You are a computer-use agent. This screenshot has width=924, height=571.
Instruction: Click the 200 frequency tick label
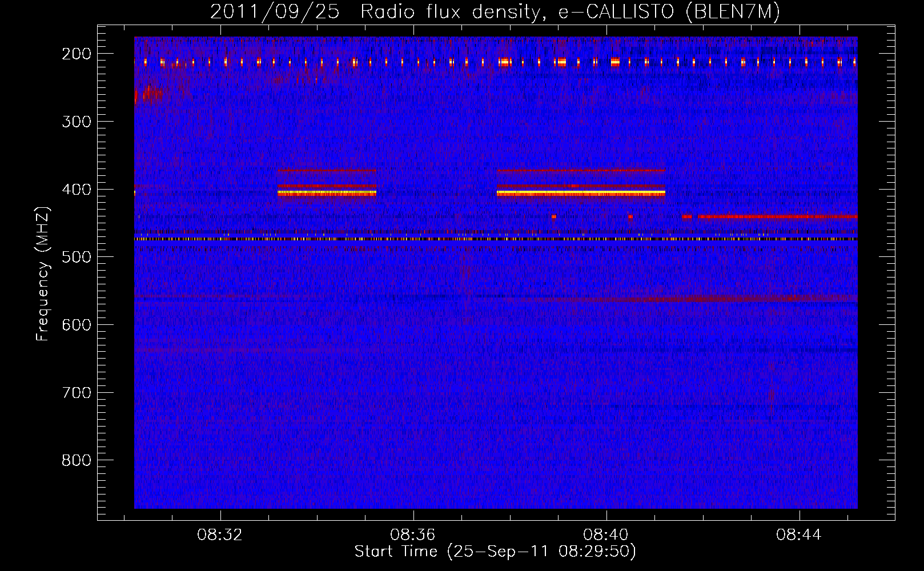pyautogui.click(x=76, y=54)
